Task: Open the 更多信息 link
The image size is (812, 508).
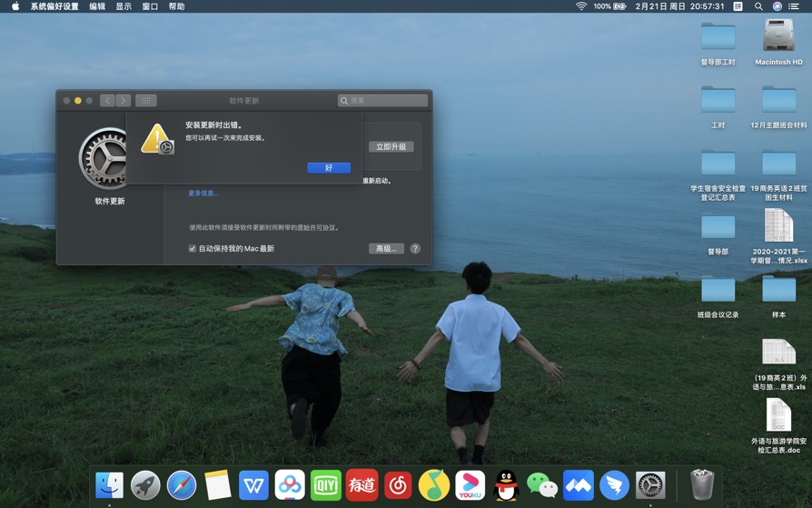Action: [203, 194]
